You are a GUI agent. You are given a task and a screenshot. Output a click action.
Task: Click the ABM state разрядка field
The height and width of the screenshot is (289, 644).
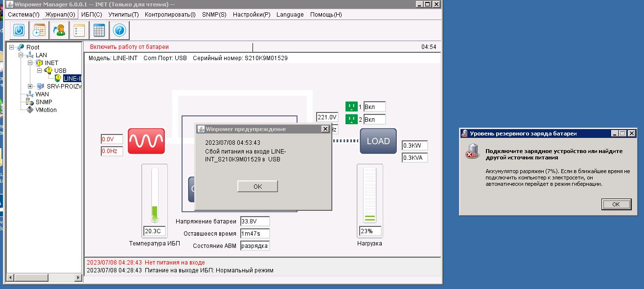254,245
